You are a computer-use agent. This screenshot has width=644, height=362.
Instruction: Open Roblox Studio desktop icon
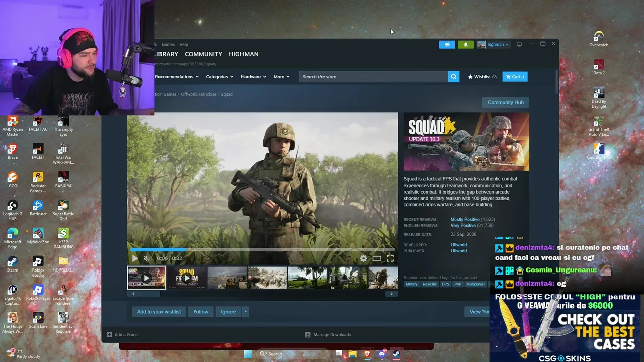[38, 267]
